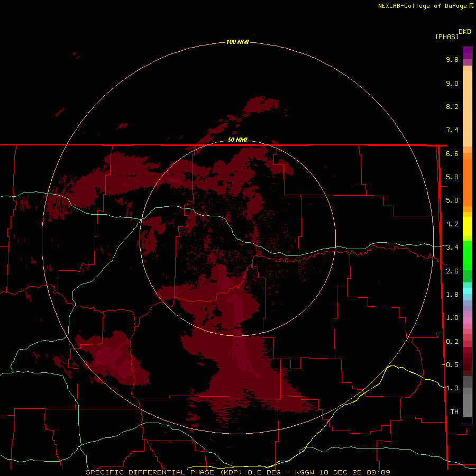The image size is (476, 476).
Task: Click the 5.8 scale value
Action: (452, 177)
